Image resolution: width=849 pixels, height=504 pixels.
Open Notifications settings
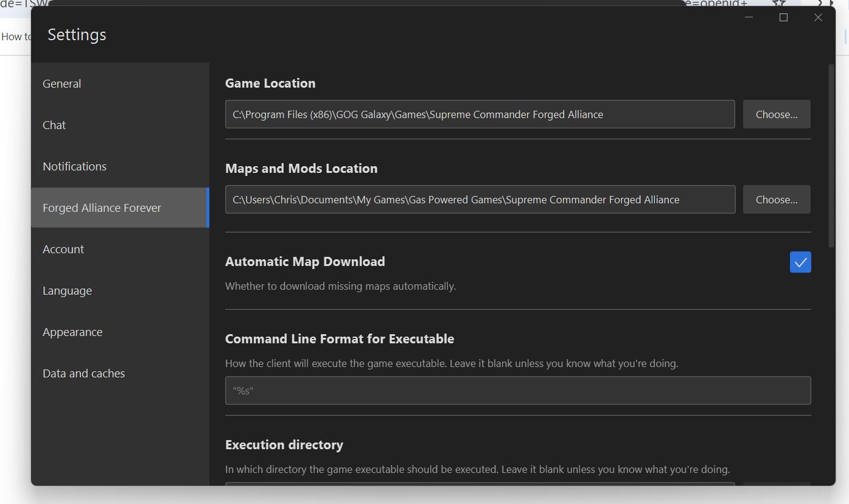point(120,167)
